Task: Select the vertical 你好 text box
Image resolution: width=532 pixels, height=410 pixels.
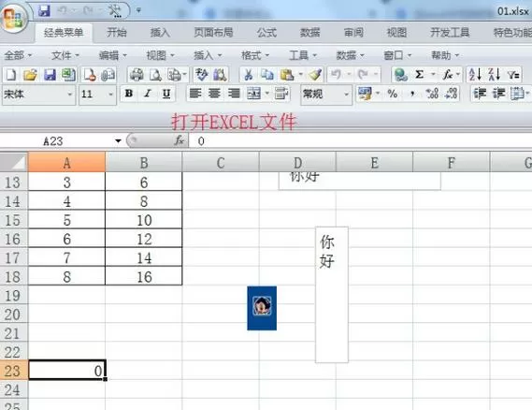Action: pos(332,295)
